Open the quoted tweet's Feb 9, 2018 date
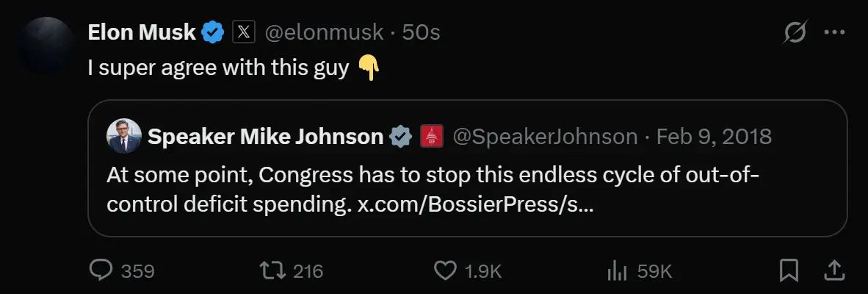The height and width of the screenshot is (294, 868). [x=714, y=137]
